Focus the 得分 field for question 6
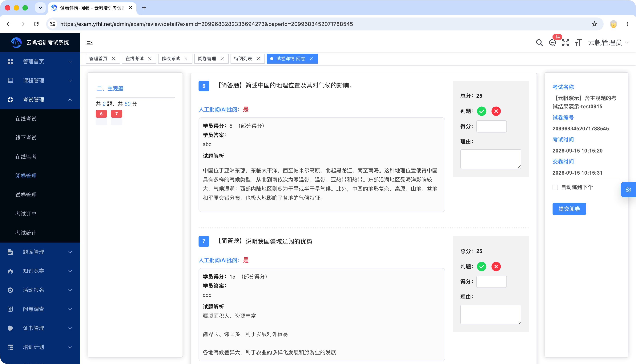This screenshot has width=636, height=364. coord(491,126)
